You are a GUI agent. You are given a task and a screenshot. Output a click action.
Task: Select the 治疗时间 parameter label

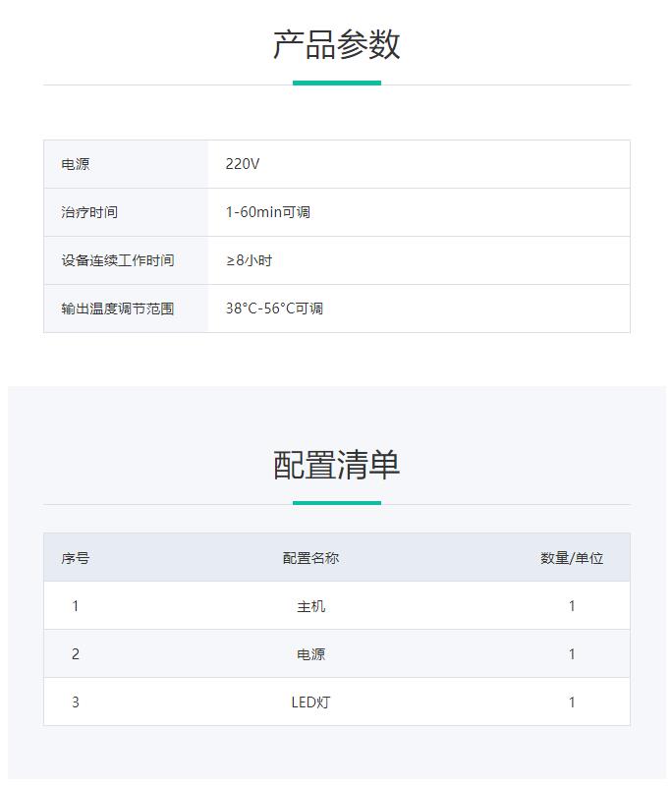(x=89, y=212)
